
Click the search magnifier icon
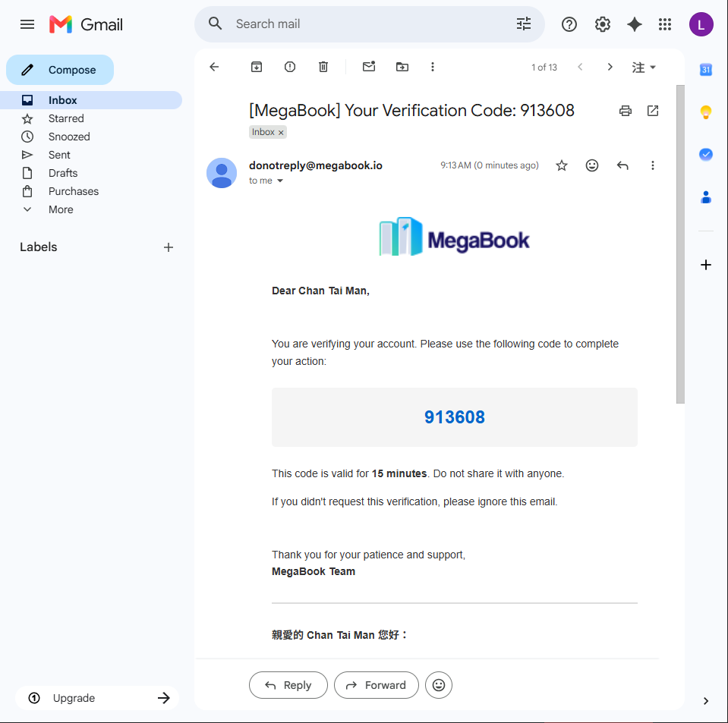[x=215, y=24]
